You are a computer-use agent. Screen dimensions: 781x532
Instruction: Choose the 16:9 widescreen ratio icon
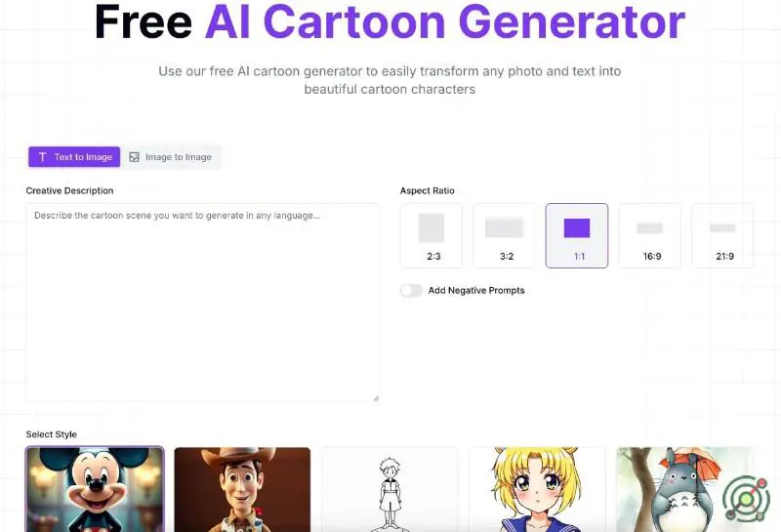click(649, 228)
